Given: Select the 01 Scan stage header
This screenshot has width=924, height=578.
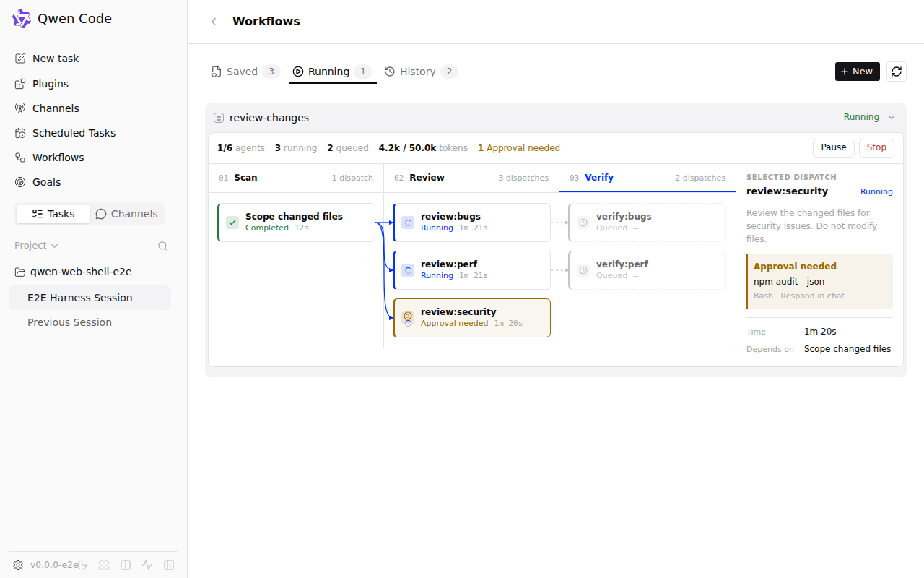Looking at the screenshot, I should [296, 178].
